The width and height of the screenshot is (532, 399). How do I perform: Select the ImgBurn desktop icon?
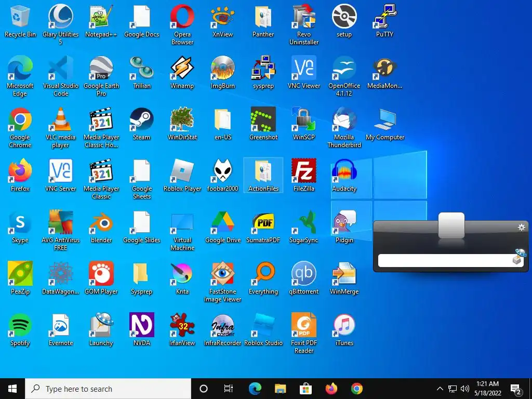pyautogui.click(x=222, y=73)
